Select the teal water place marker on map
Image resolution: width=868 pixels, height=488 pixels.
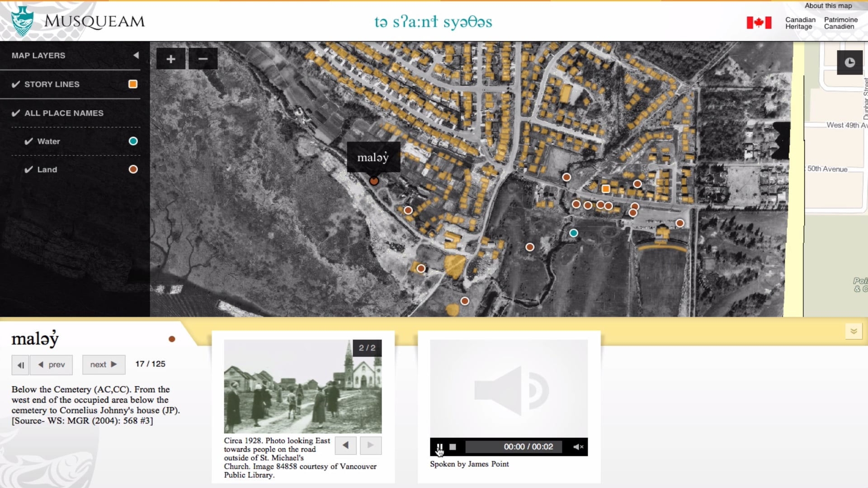point(574,233)
